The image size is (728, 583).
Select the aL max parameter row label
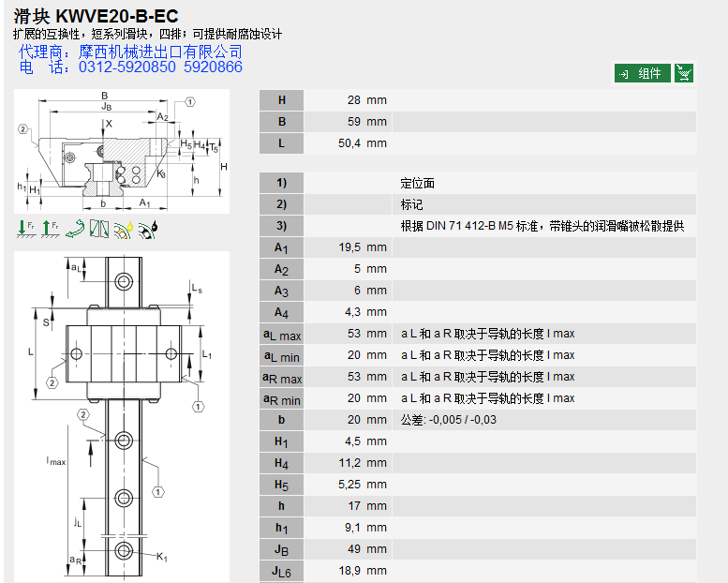pyautogui.click(x=281, y=334)
